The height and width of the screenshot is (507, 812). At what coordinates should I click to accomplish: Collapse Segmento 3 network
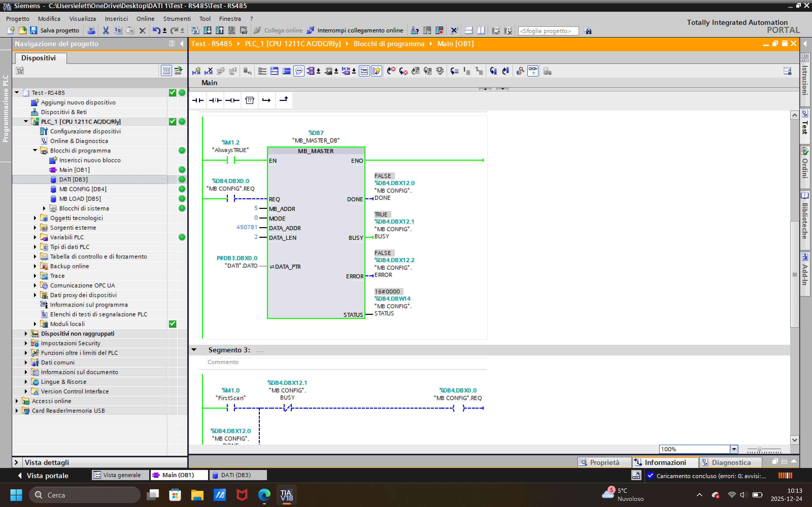194,350
